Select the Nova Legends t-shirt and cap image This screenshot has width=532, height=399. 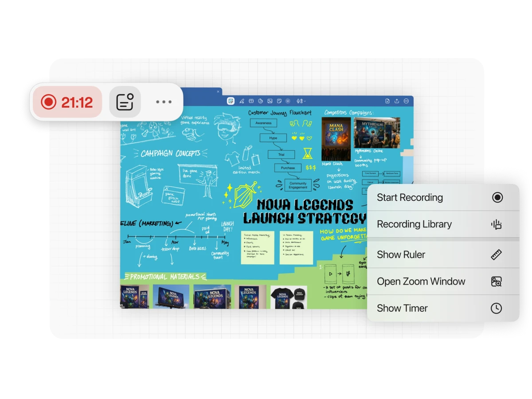[x=289, y=297]
